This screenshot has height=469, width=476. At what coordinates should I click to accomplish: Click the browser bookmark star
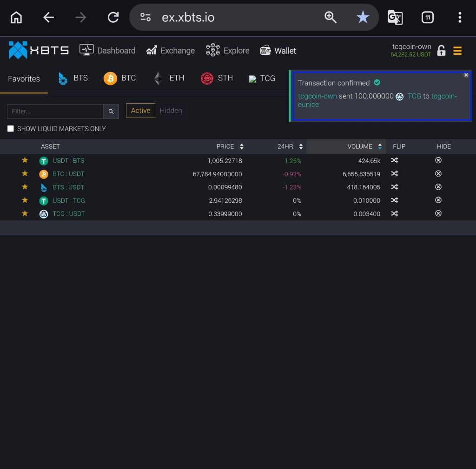click(x=363, y=18)
